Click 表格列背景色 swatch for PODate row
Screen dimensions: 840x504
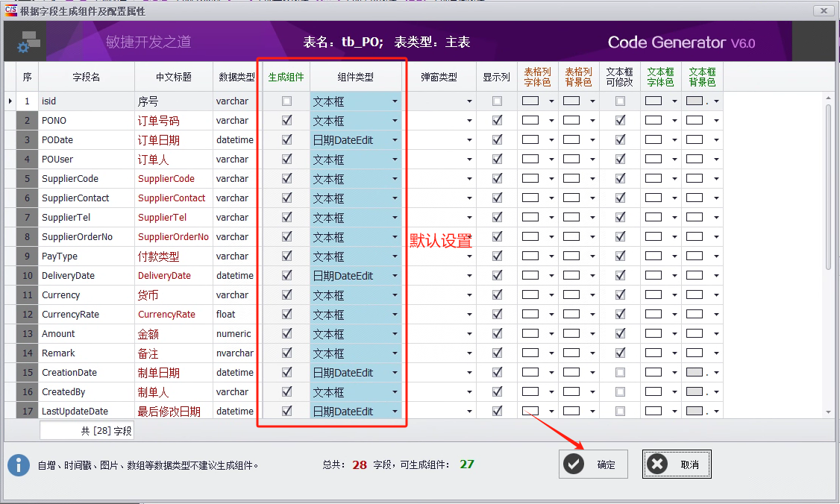pyautogui.click(x=571, y=139)
